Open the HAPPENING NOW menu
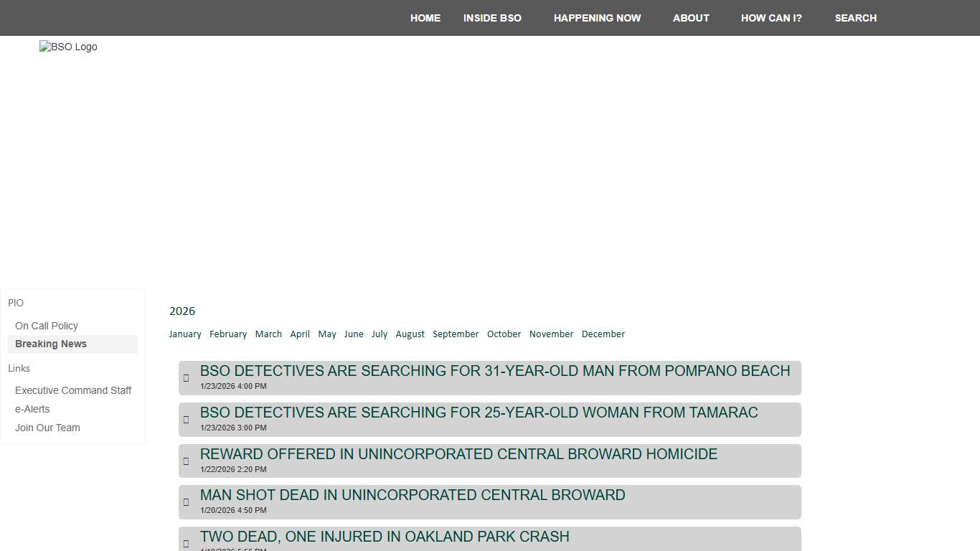The width and height of the screenshot is (980, 551). click(x=597, y=18)
